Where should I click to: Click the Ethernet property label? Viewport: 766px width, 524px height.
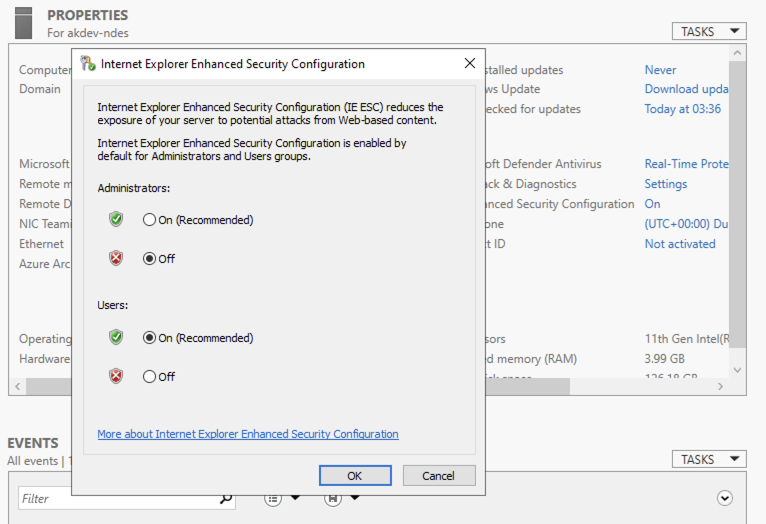click(x=42, y=244)
